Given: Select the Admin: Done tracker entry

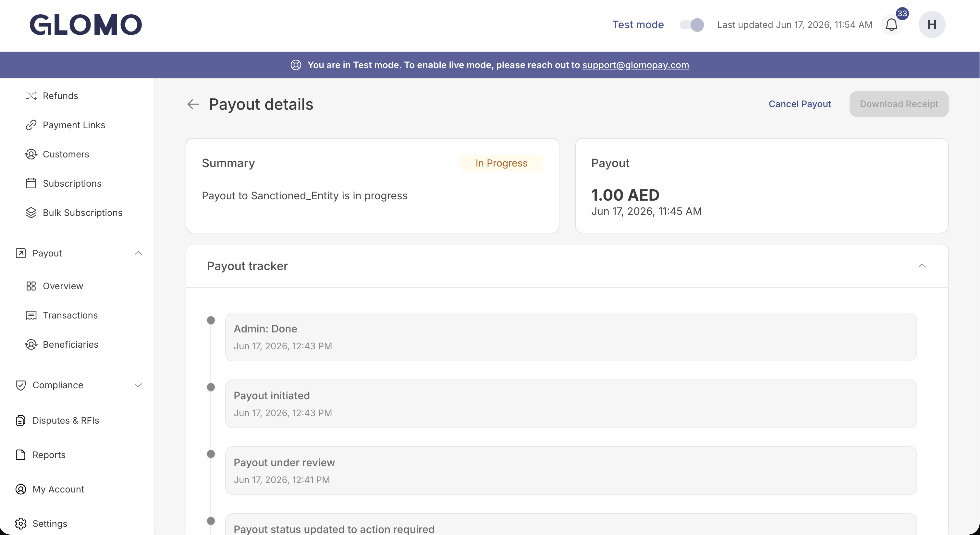Looking at the screenshot, I should [571, 337].
